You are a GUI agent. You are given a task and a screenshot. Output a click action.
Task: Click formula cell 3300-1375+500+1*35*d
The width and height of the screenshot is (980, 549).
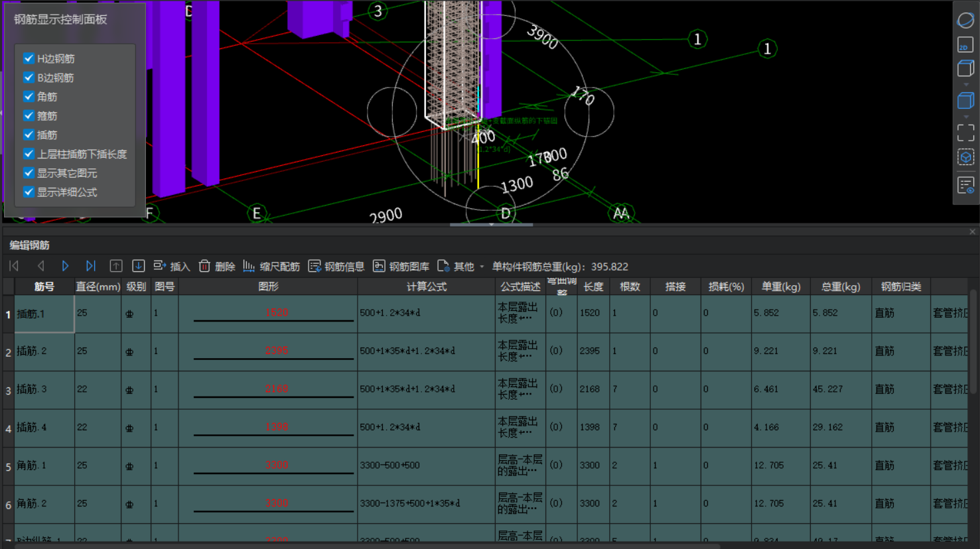click(426, 504)
